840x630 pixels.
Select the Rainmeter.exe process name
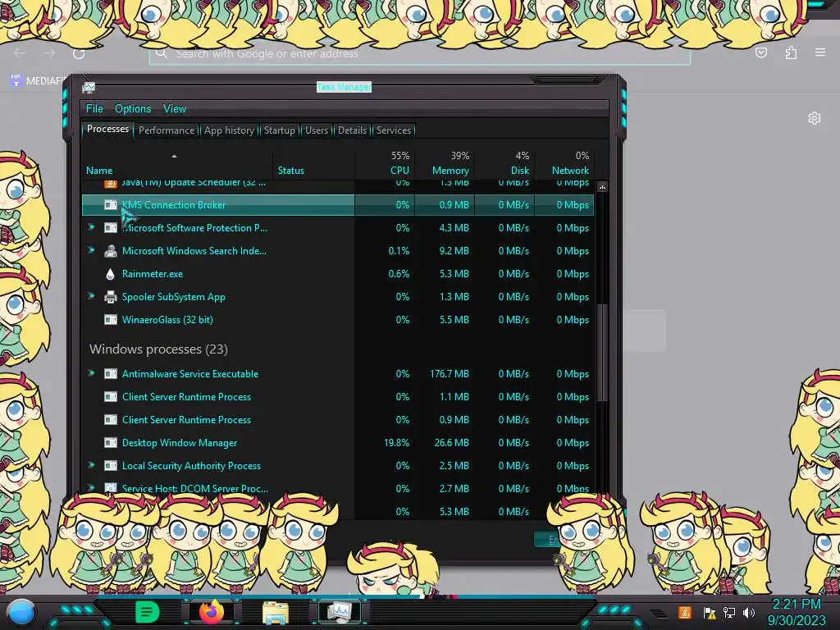coord(152,274)
